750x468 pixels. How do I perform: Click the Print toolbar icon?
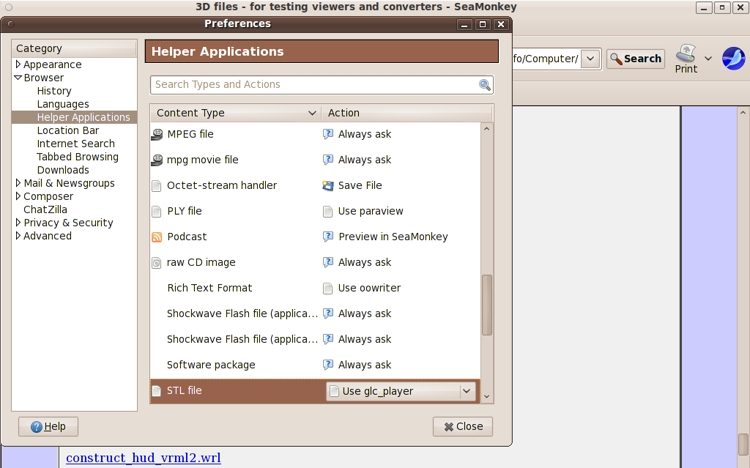(x=686, y=54)
